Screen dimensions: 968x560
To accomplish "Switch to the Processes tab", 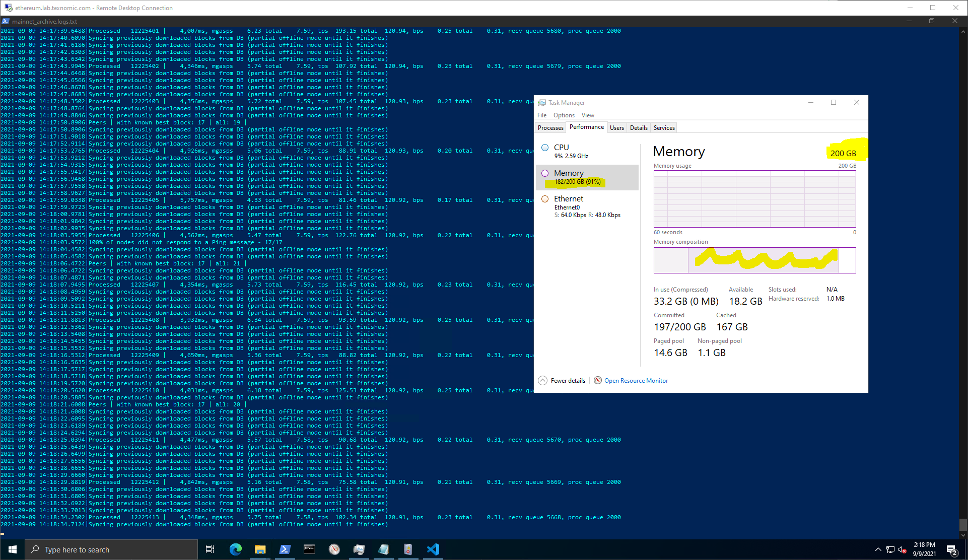I will 550,128.
